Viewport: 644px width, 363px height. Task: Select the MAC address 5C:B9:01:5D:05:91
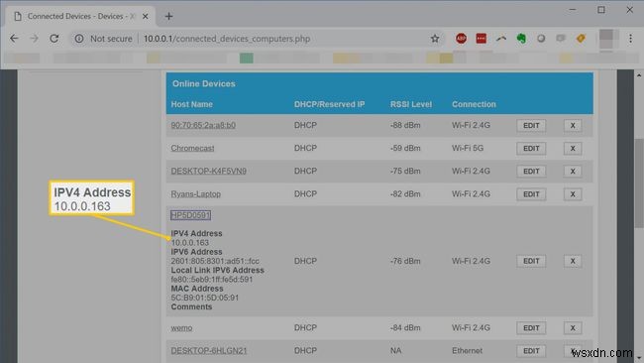[204, 298]
